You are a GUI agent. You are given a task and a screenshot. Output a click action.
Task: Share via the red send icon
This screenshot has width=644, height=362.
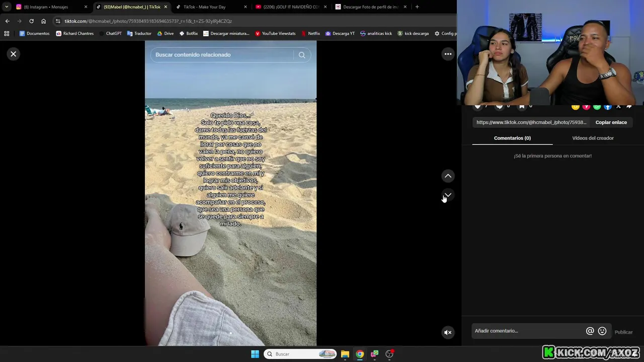point(586,107)
